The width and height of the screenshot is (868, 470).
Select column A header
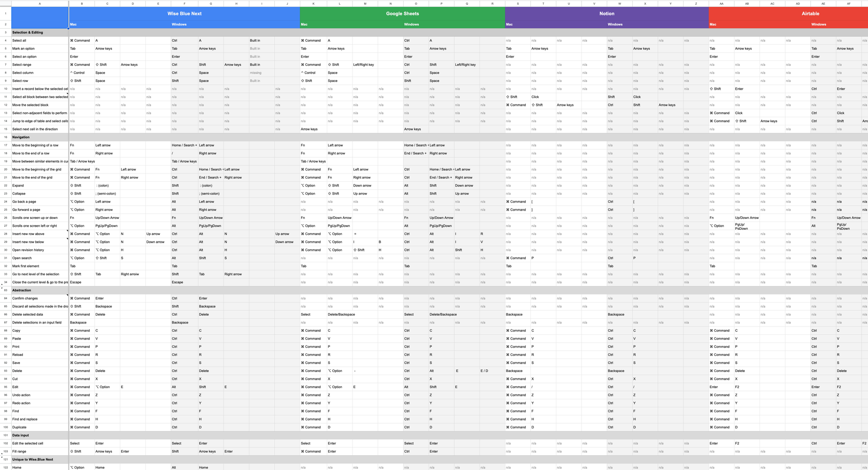click(x=40, y=3)
